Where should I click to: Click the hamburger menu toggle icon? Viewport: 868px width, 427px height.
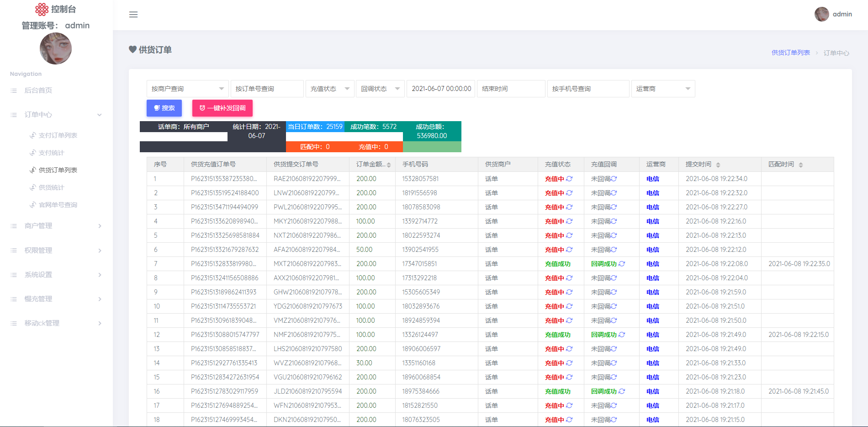[x=133, y=15]
